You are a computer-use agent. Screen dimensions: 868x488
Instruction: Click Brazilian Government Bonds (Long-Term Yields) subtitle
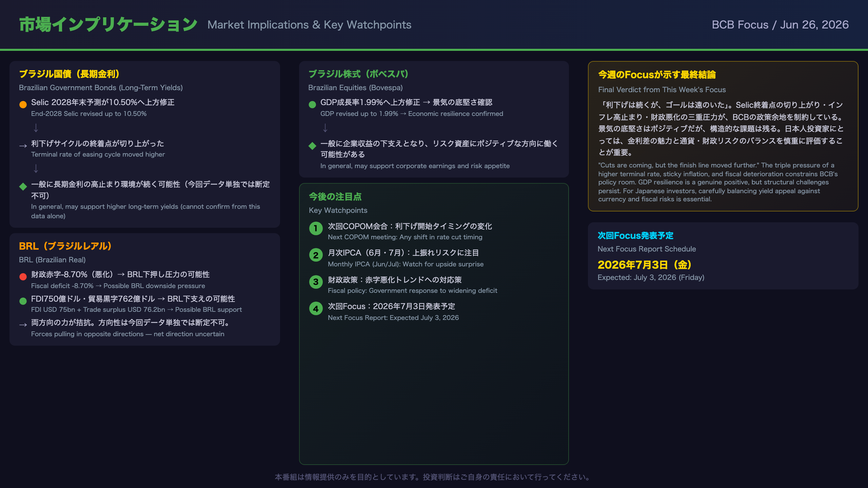coord(101,88)
